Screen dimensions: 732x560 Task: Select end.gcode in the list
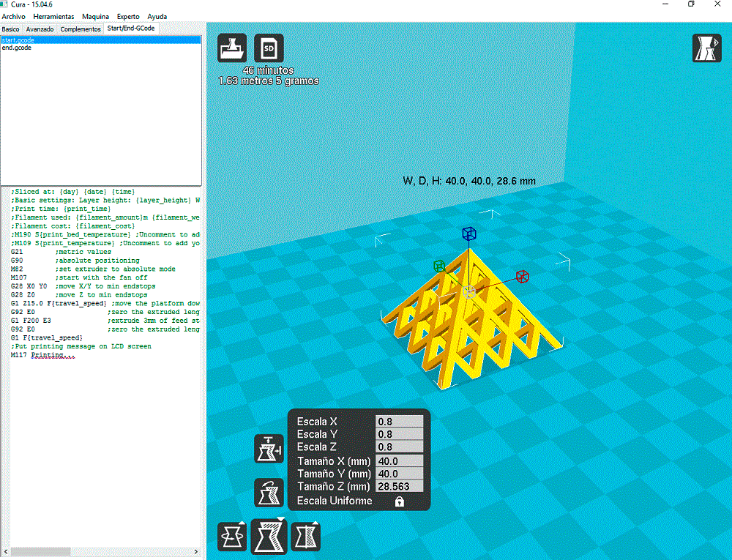tap(101, 48)
